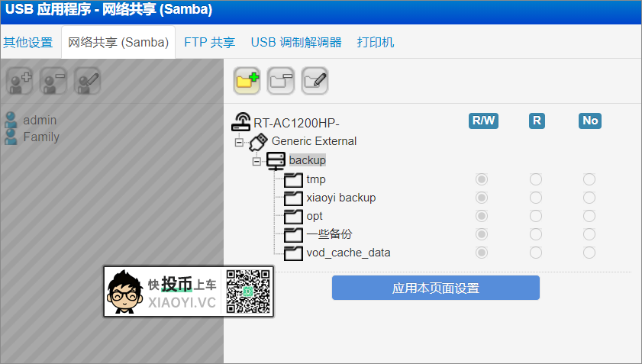Click the Family user avatar icon

coord(11,137)
